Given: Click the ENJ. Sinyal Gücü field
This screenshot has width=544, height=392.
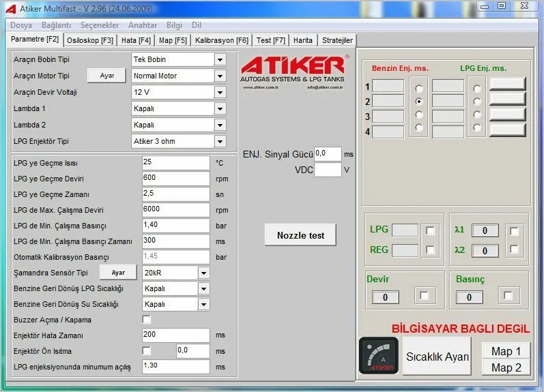Looking at the screenshot, I should pyautogui.click(x=328, y=154).
